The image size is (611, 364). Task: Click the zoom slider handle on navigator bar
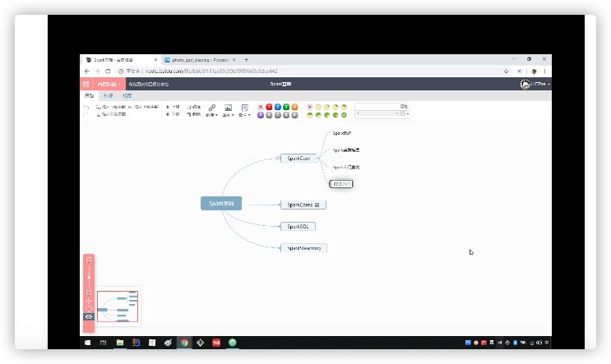(x=89, y=277)
